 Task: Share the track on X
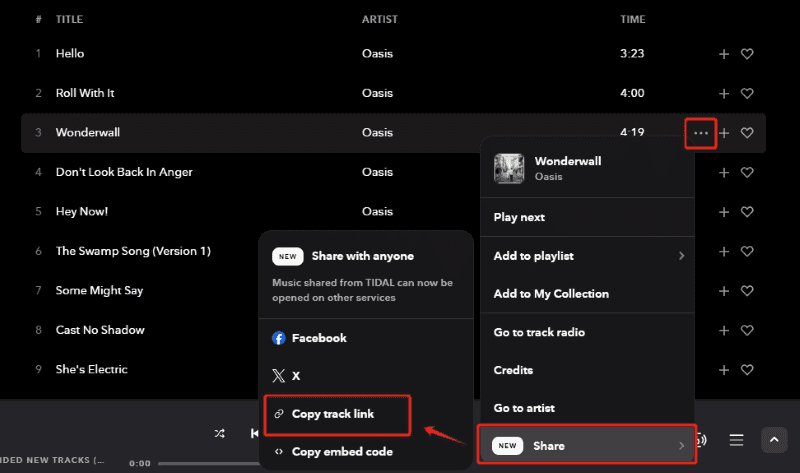click(x=366, y=376)
